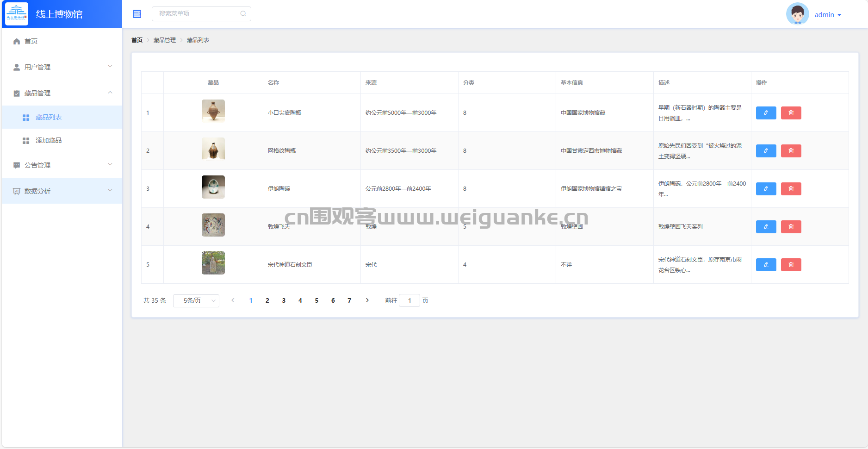Click edit icon for 小口尖底陶瓶 row
Viewport: 868px width, 449px height.
click(x=766, y=113)
